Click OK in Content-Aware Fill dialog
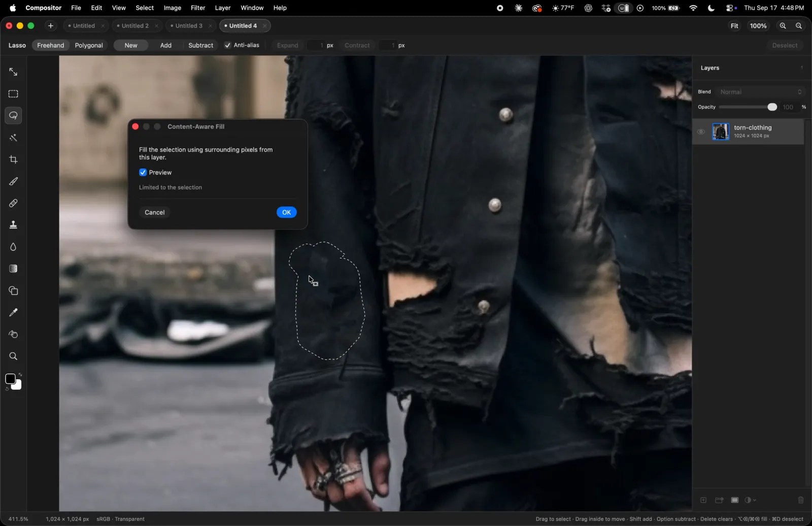This screenshot has width=812, height=526. tap(287, 212)
